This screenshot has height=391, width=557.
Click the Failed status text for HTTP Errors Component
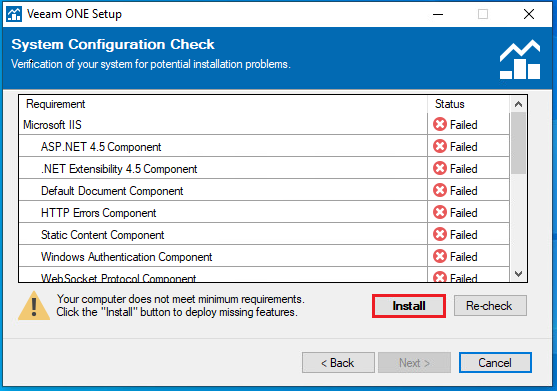pos(464,213)
